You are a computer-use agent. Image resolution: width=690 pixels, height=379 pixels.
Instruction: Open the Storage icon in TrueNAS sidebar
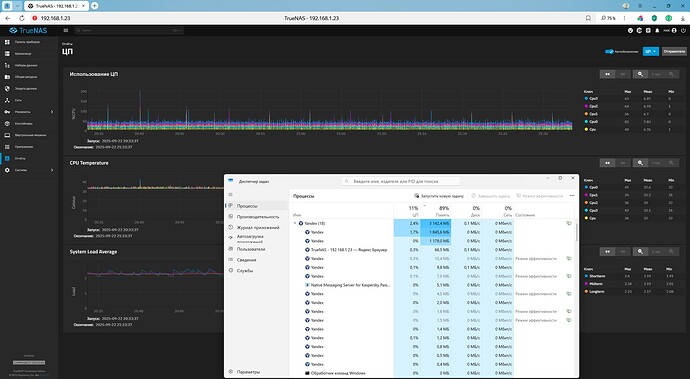7,54
